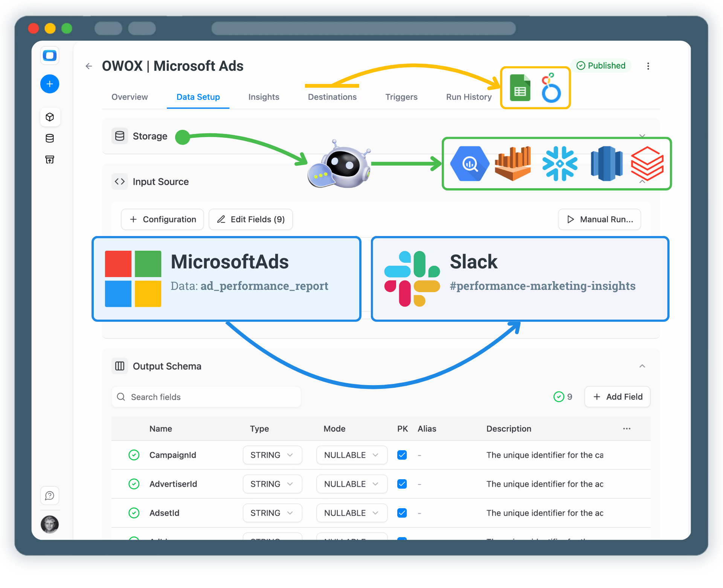Select the Databricks storage icon
Image resolution: width=723 pixels, height=588 pixels.
(x=647, y=163)
